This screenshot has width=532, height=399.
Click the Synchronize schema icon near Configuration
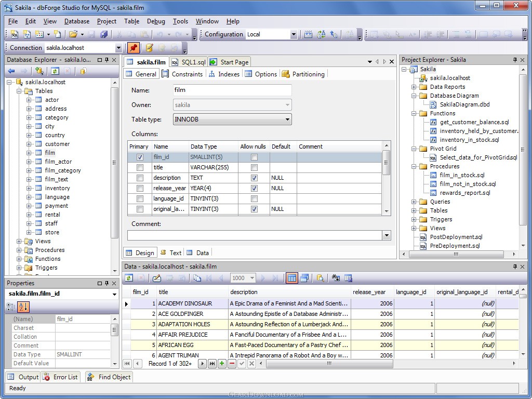point(321,34)
